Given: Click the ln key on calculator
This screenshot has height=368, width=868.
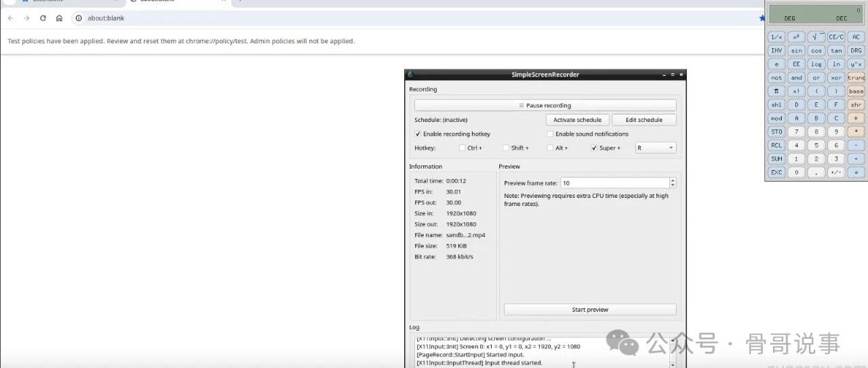Looking at the screenshot, I should tap(836, 64).
